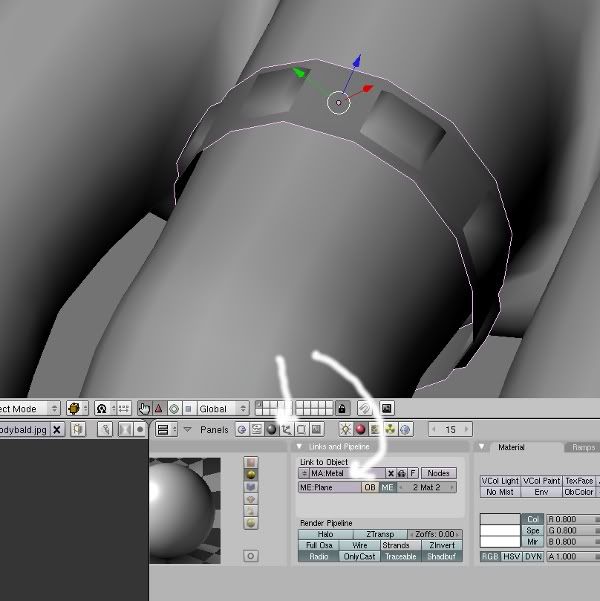The width and height of the screenshot is (600, 601).
Task: Toggle the 3D transform manipulator hand
Action: point(145,409)
